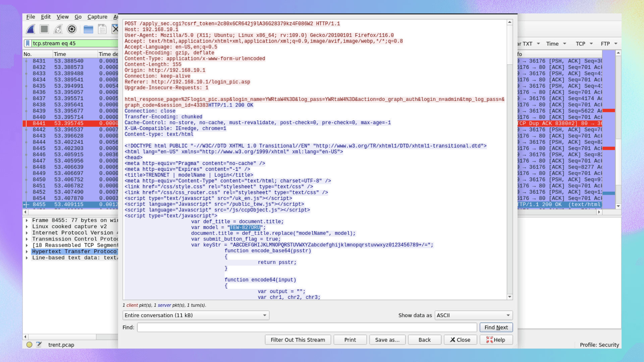Image resolution: width=644 pixels, height=362 pixels.
Task: Click the TRENDNET title tag line
Action: [x=189, y=175]
